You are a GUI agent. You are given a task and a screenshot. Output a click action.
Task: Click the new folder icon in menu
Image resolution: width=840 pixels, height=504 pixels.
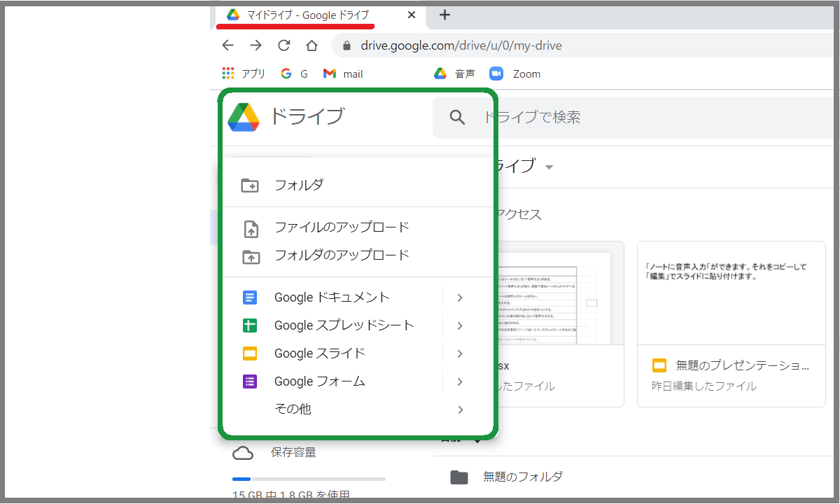(x=250, y=185)
